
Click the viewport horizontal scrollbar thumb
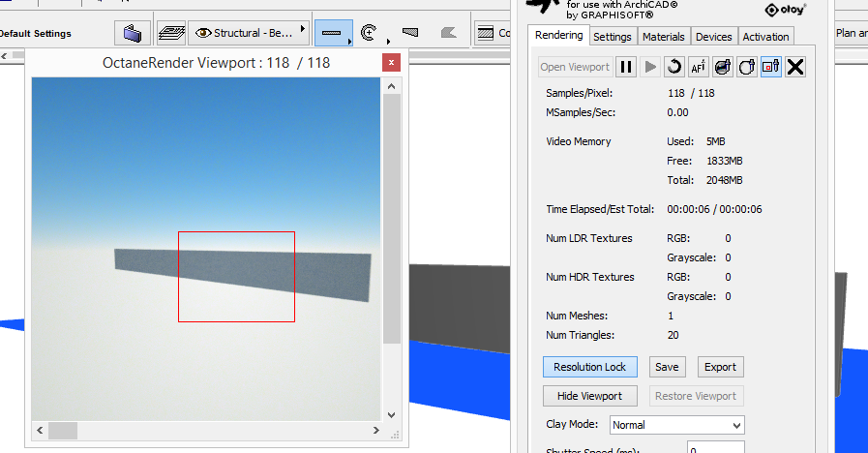coord(63,431)
